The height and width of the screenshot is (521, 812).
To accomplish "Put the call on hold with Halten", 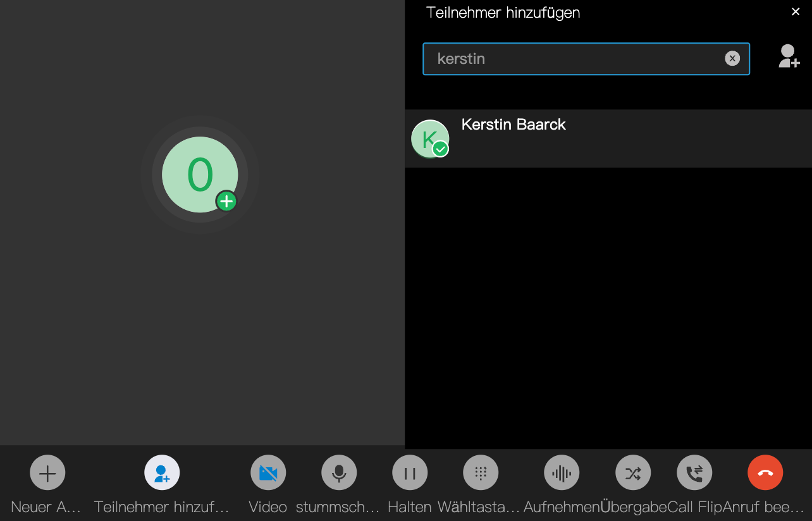I will 410,473.
